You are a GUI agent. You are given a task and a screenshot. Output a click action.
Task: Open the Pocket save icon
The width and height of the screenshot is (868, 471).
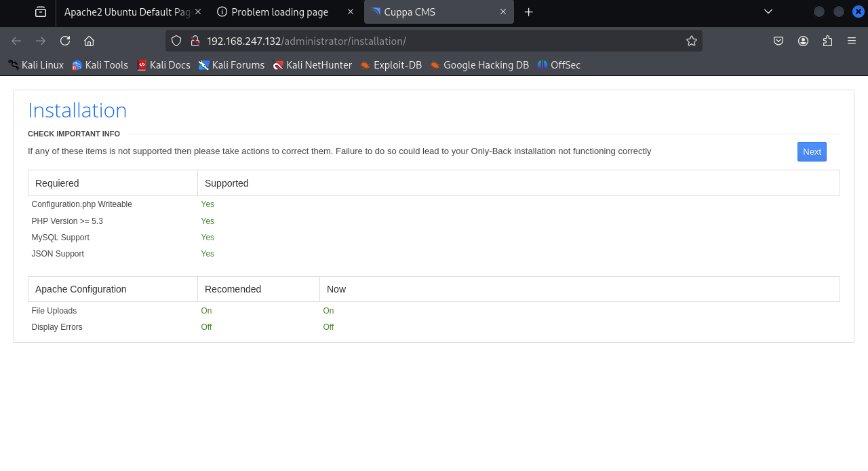(778, 41)
